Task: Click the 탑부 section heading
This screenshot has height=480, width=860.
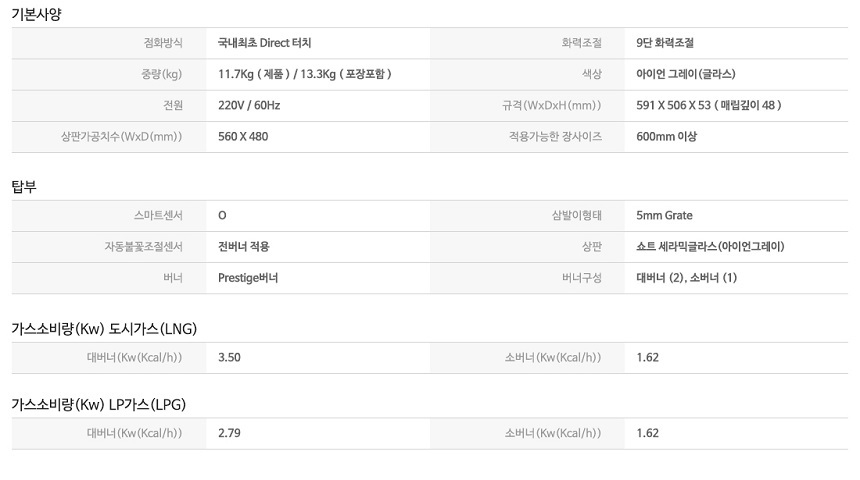Action: (x=24, y=187)
